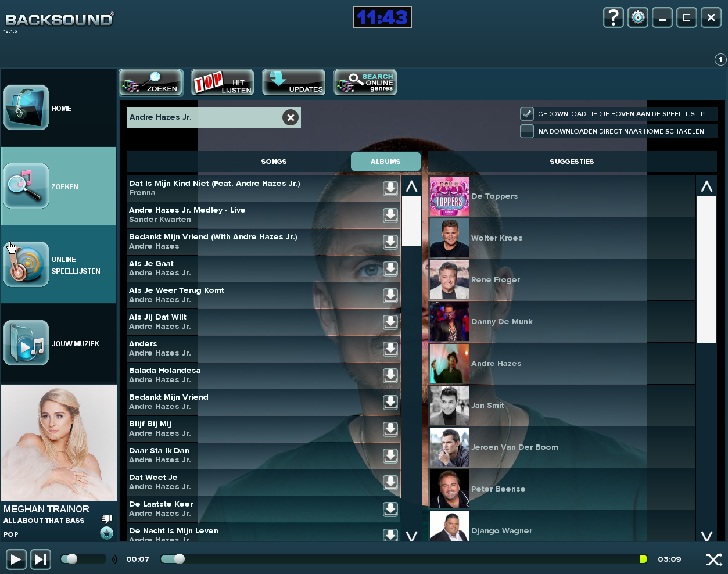Play the current track
This screenshot has height=574, width=728.
16,559
